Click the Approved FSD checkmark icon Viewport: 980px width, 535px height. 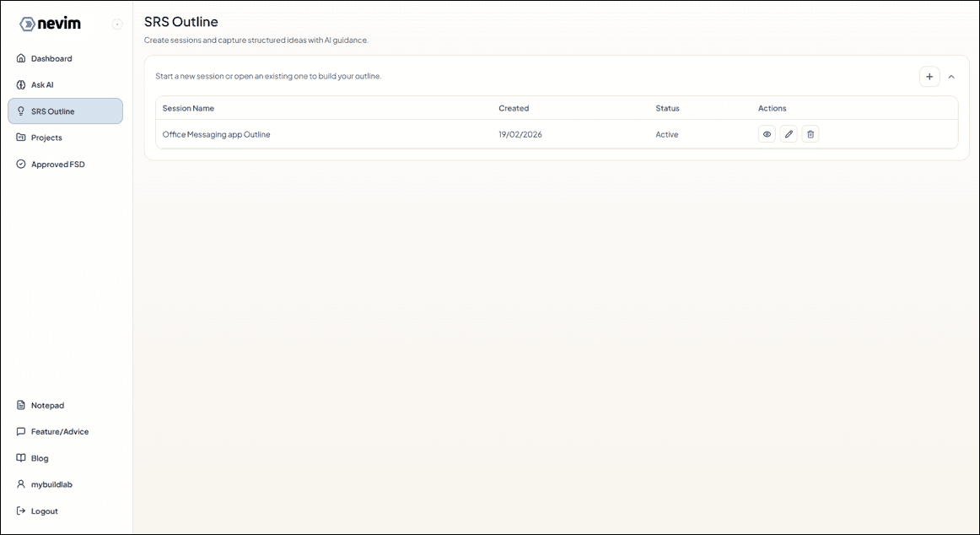point(22,165)
